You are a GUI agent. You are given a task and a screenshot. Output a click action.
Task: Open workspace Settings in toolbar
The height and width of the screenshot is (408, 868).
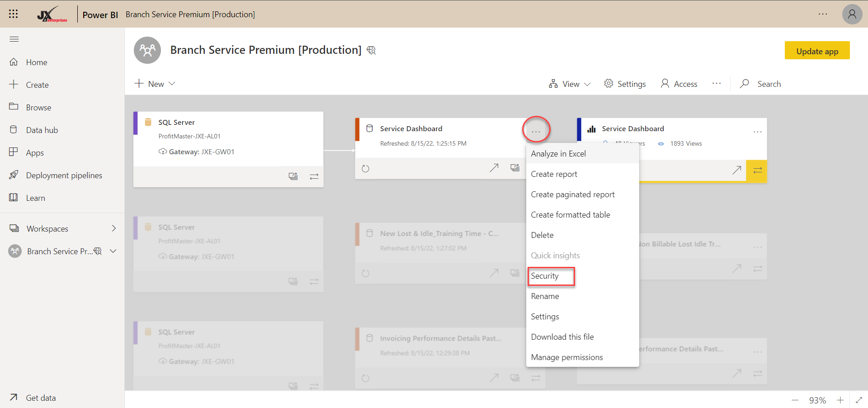tap(625, 84)
